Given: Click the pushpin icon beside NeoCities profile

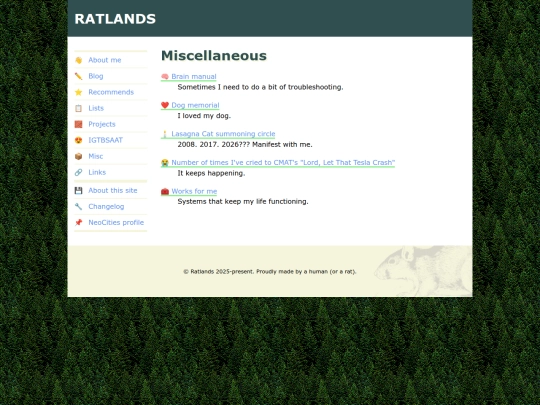Looking at the screenshot, I should (x=79, y=222).
